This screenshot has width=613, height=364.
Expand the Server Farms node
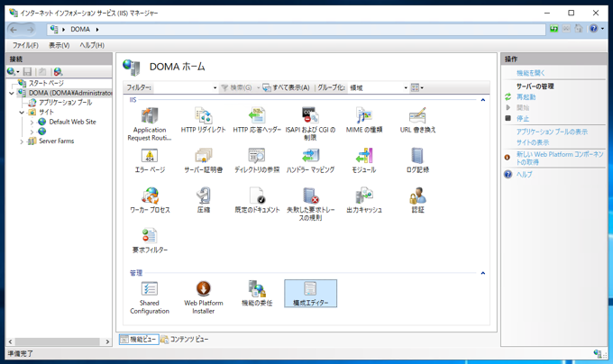(22, 141)
